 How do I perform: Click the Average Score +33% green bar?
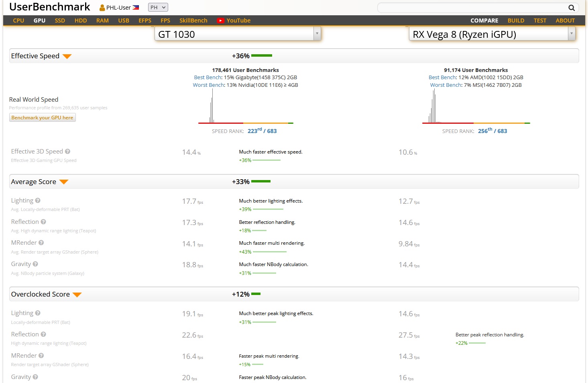[x=261, y=181]
